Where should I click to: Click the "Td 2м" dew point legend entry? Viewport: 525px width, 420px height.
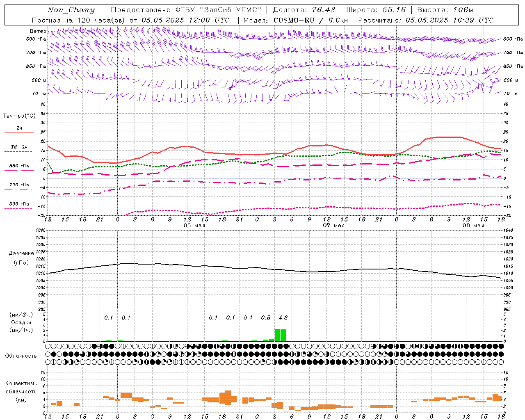(x=19, y=147)
